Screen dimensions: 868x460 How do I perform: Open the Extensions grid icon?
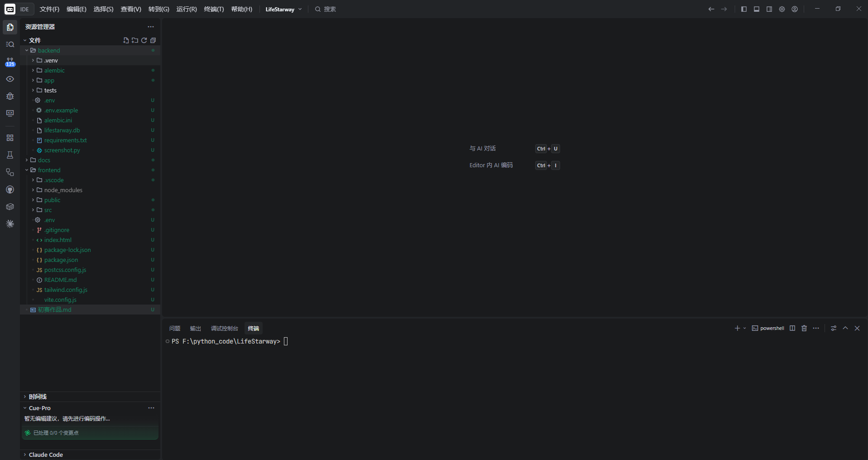pos(10,138)
